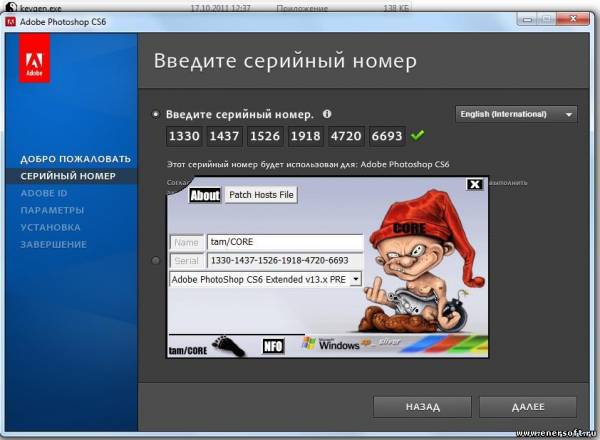Close the Adobe Photoshop CS6 installer window

tap(573, 19)
